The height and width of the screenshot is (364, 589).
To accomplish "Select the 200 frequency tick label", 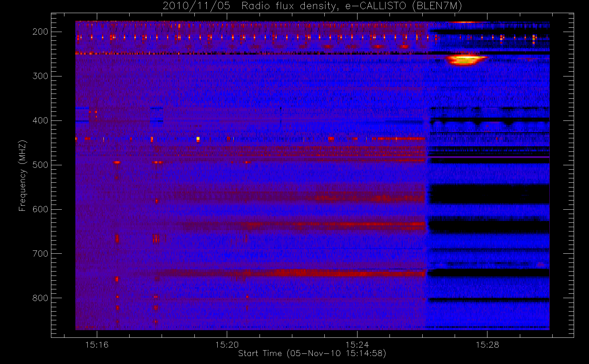I will click(40, 32).
